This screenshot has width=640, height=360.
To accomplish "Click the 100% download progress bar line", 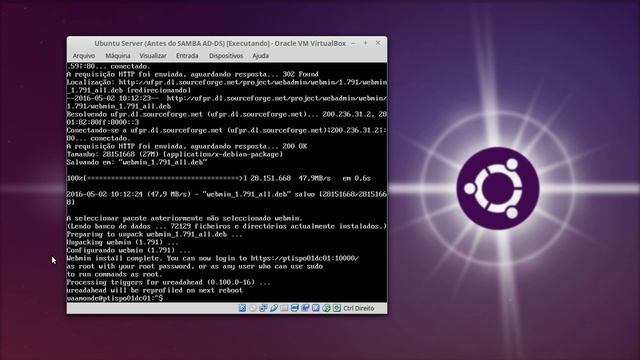I will (x=218, y=178).
